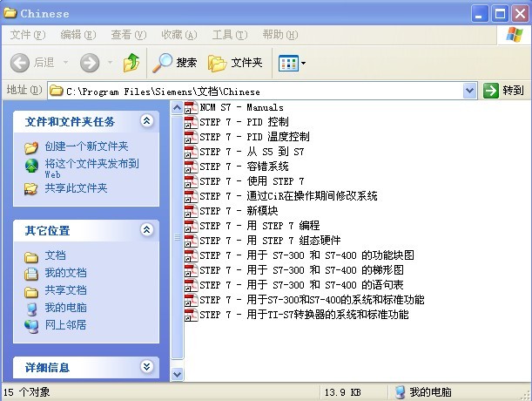Image resolution: width=532 pixels, height=401 pixels.
Task: Click the Back arrow toolbar icon
Action: click(x=21, y=63)
